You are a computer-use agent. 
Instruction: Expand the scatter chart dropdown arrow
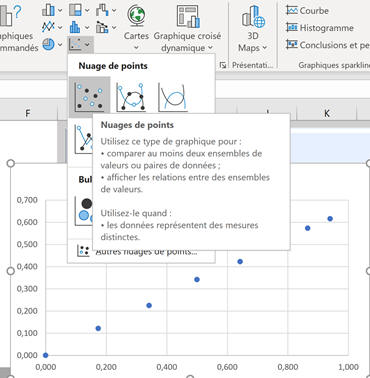pyautogui.click(x=87, y=44)
